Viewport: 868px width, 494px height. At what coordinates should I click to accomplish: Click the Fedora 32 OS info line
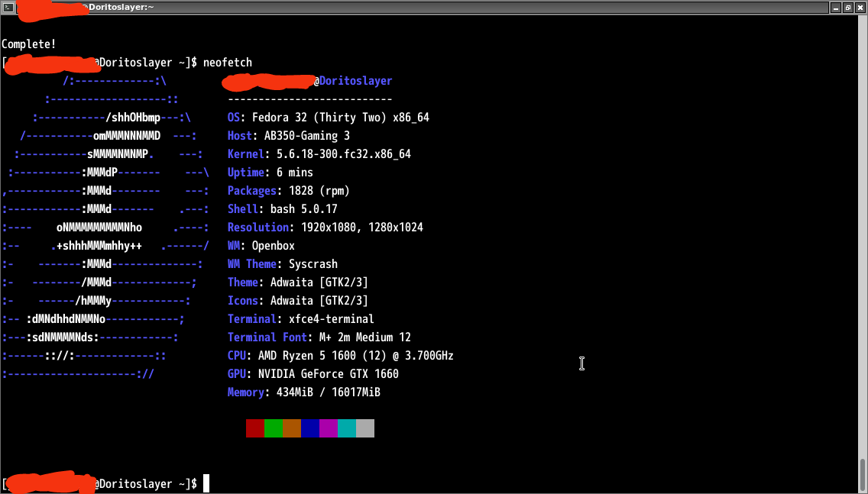coord(329,118)
